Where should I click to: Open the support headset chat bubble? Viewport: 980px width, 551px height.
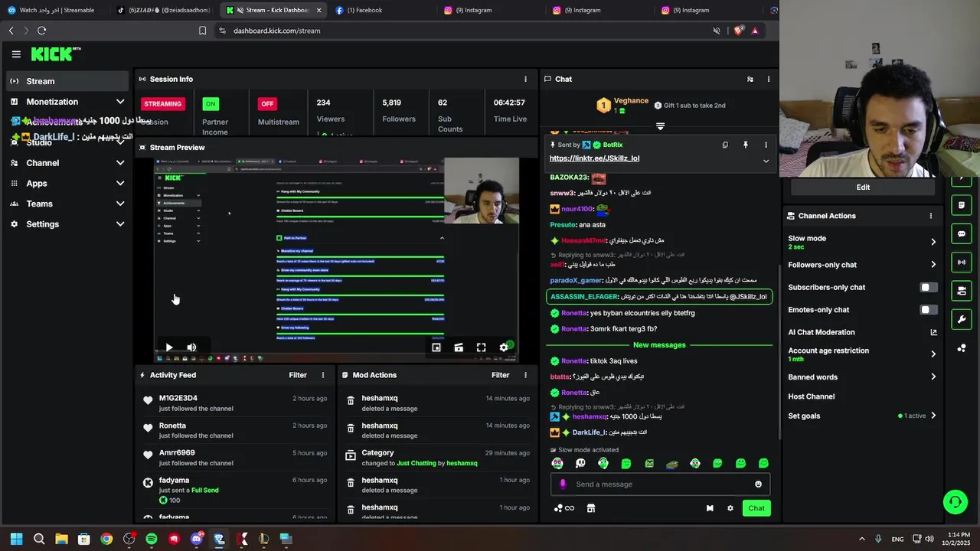[x=955, y=502]
